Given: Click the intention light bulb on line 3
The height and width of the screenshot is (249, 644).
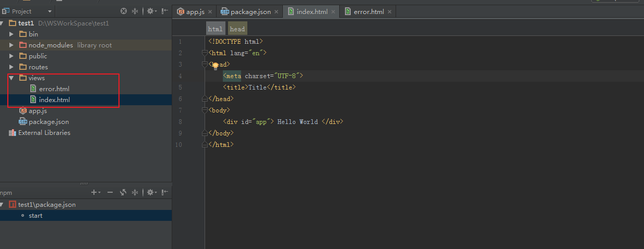Looking at the screenshot, I should (215, 66).
